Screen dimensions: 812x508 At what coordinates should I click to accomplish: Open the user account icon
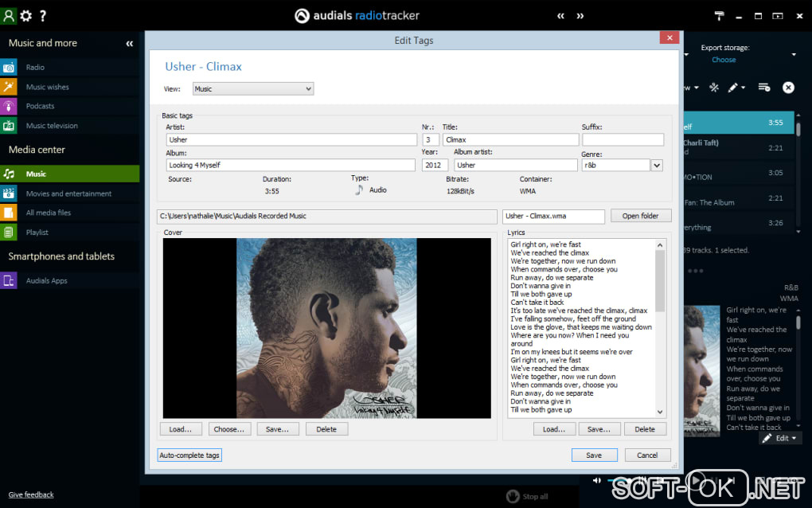click(9, 16)
